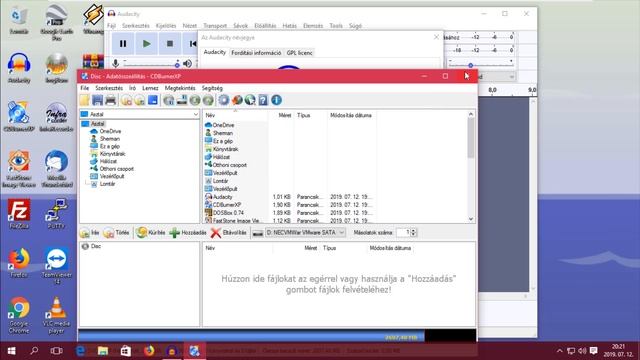Click the Törlés erase button
This screenshot has width=640, height=360.
(116, 233)
